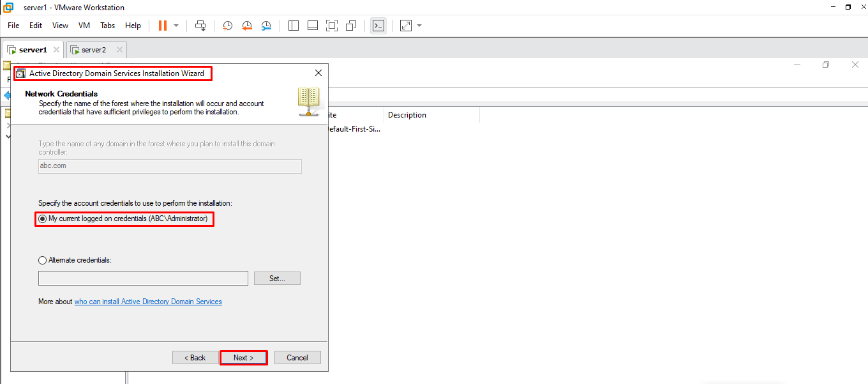Cancel the installation wizard
868x384 pixels.
coord(297,358)
